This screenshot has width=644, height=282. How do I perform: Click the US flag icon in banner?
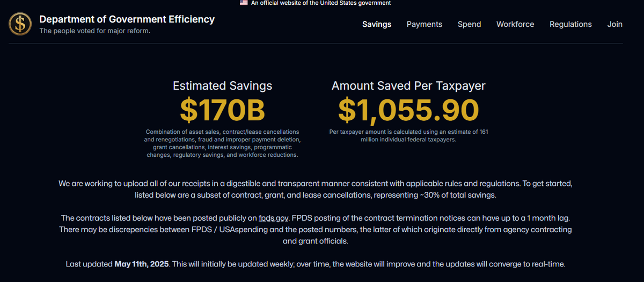coord(244,3)
